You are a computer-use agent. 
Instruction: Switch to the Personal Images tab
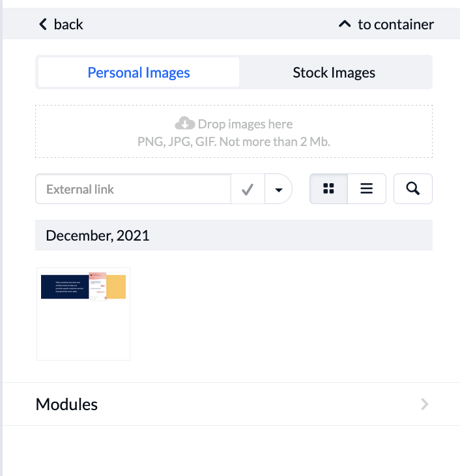coord(139,72)
